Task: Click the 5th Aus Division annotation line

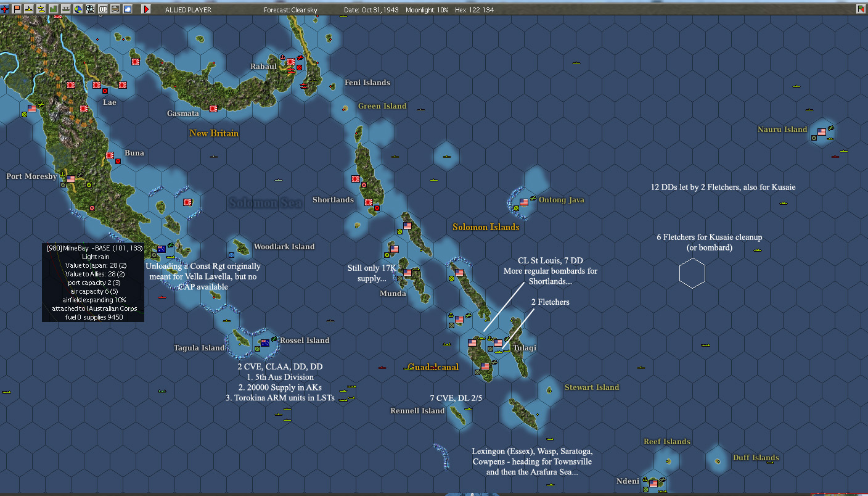Action: click(280, 377)
